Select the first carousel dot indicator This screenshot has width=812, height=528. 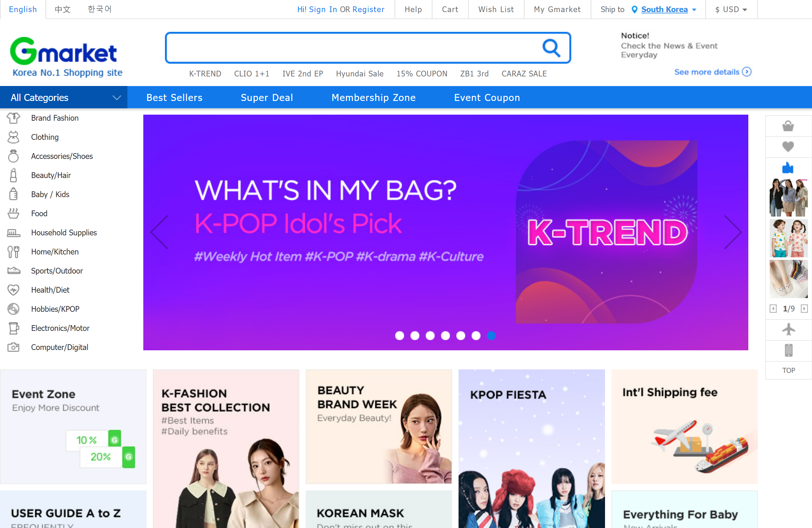399,336
